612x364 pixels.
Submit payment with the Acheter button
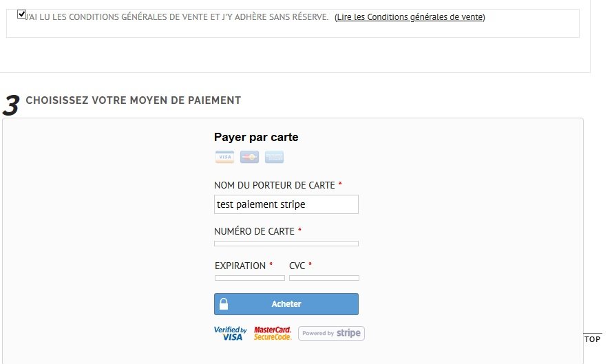[x=286, y=304]
